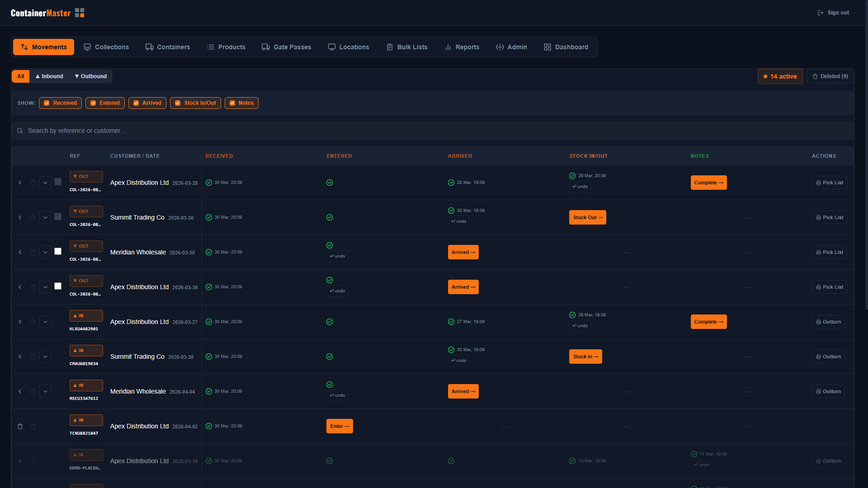This screenshot has height=488, width=868.
Task: Click the ContainerMaster grid logo icon
Action: tap(80, 13)
